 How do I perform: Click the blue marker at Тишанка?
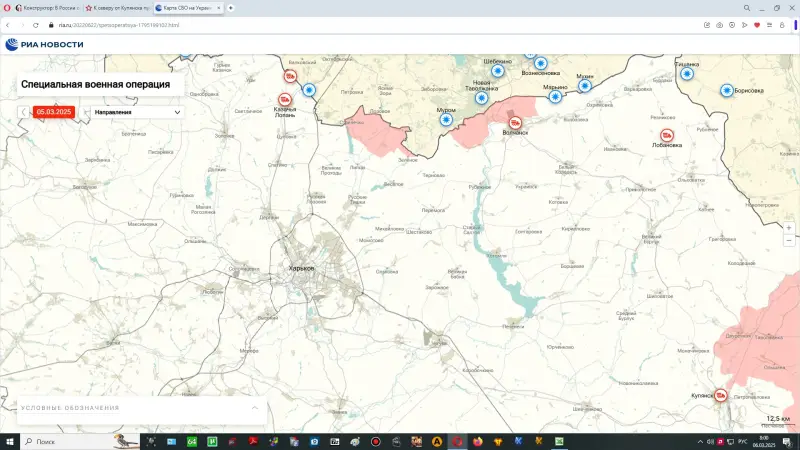[x=687, y=73]
